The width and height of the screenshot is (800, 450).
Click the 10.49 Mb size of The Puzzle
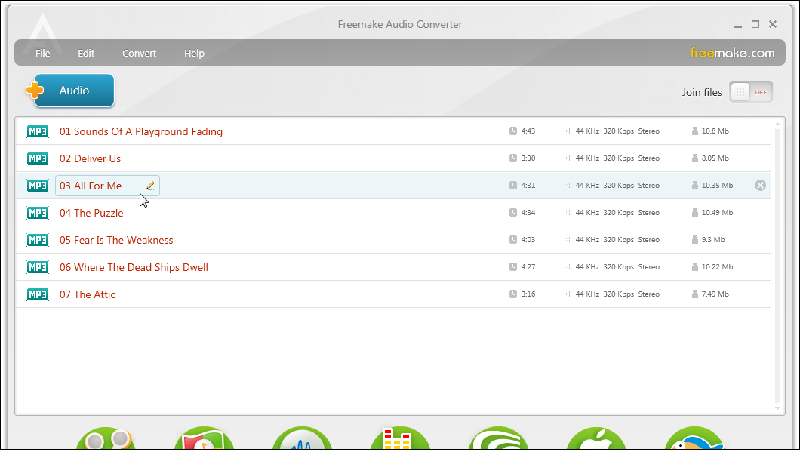(717, 213)
